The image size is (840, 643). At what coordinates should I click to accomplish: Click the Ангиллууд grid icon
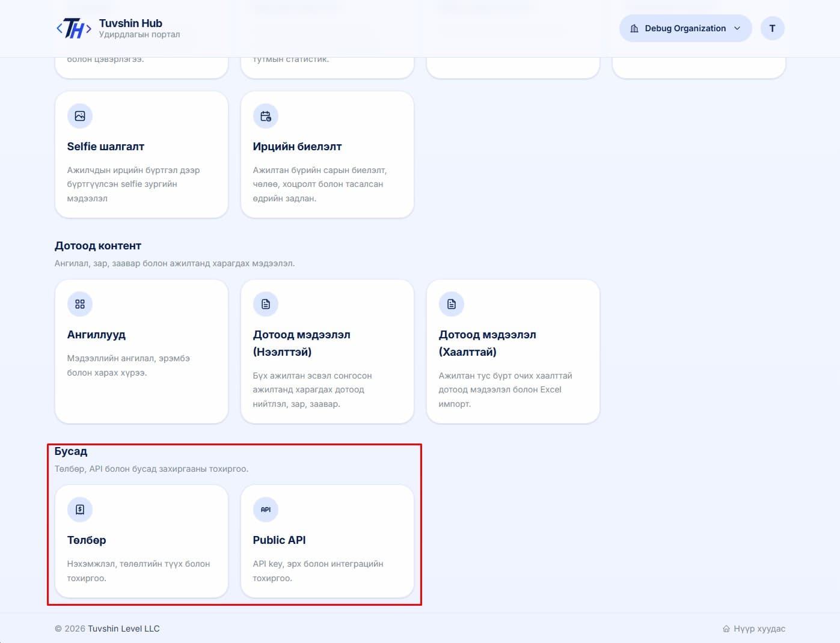click(80, 304)
